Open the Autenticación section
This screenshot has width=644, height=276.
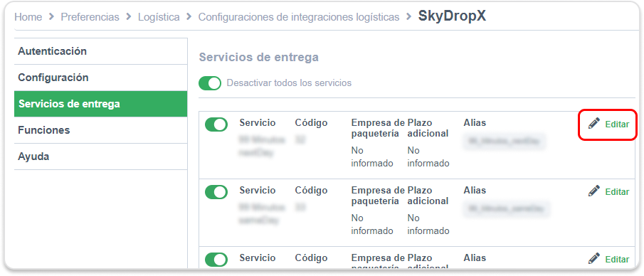(x=100, y=51)
